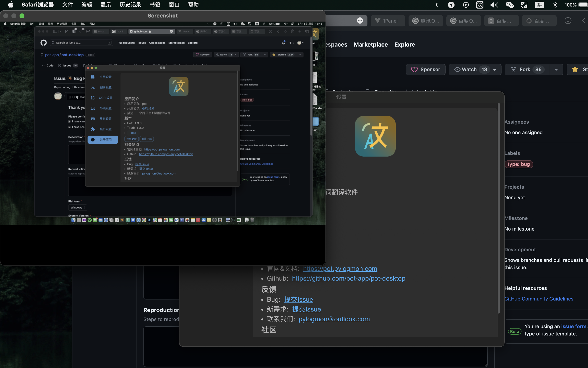Screen dimensions: 588x368
Task: Expand the large Watch 13 dropdown arrow
Action: pyautogui.click(x=495, y=70)
